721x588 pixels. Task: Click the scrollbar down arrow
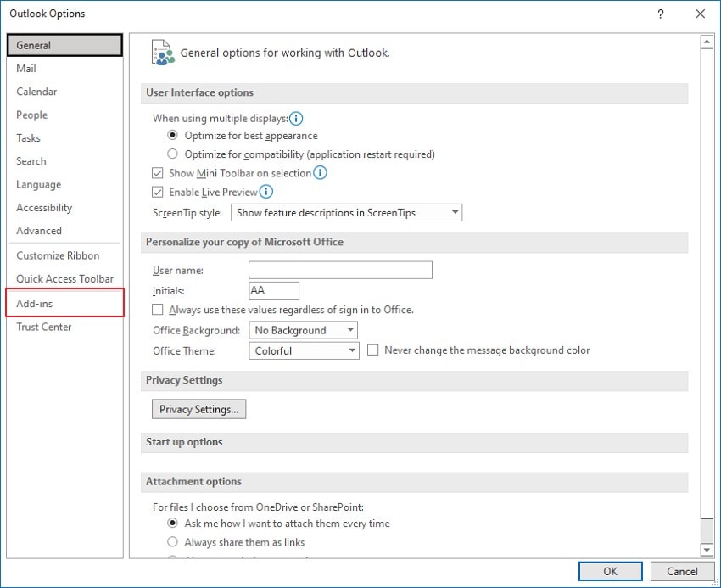pos(707,549)
